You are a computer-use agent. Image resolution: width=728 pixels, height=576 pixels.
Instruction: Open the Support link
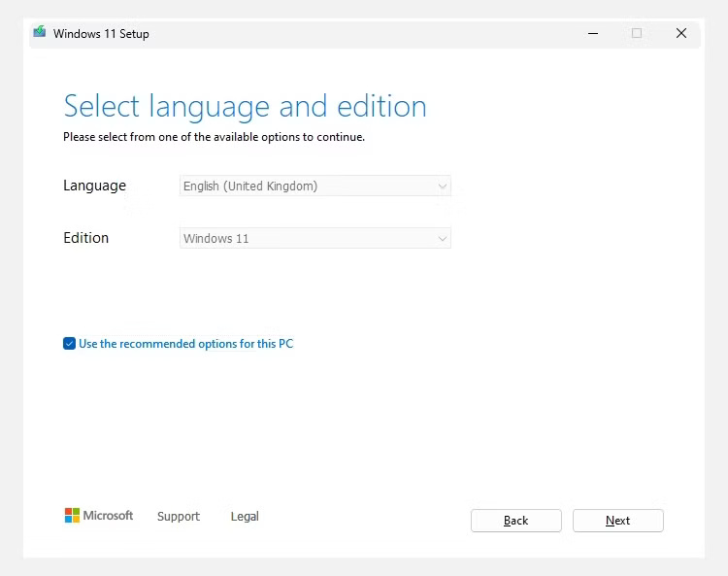[x=179, y=517]
